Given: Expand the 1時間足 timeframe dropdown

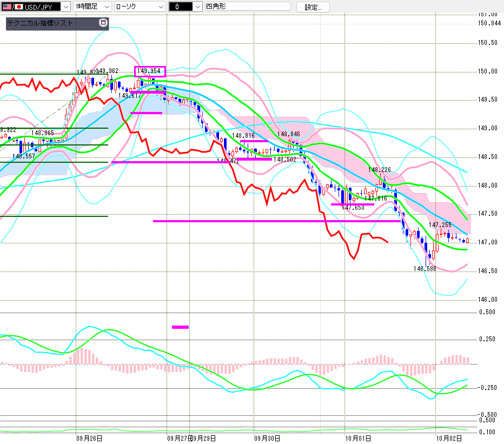Looking at the screenshot, I should [x=106, y=6].
